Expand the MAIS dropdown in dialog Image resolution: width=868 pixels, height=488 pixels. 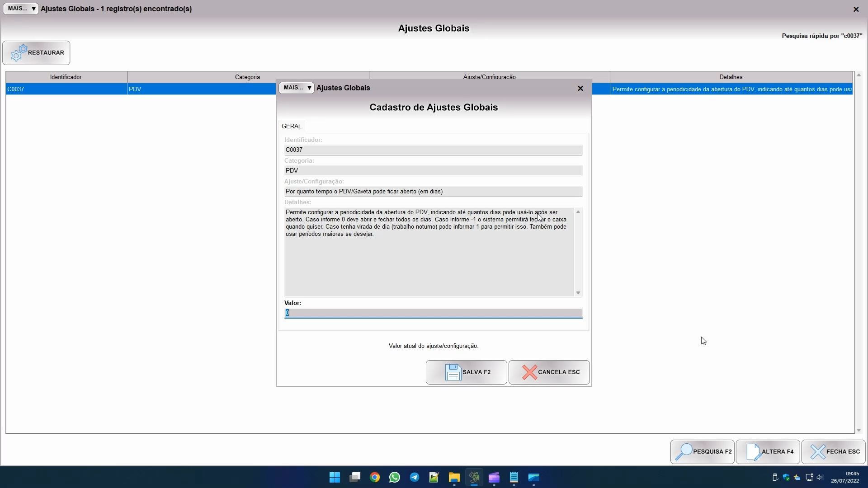click(x=297, y=88)
